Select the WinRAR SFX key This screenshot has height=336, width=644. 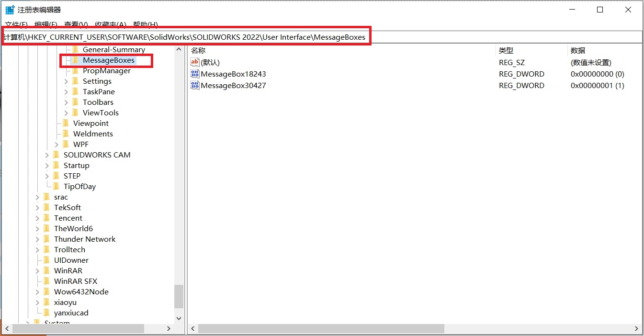[76, 281]
